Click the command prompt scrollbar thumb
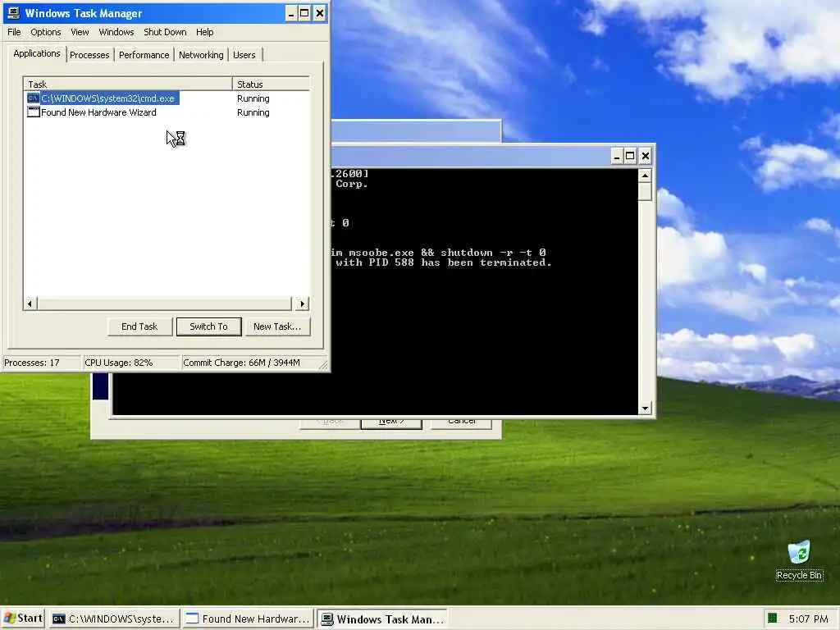Image resolution: width=840 pixels, height=630 pixels. coord(645,191)
